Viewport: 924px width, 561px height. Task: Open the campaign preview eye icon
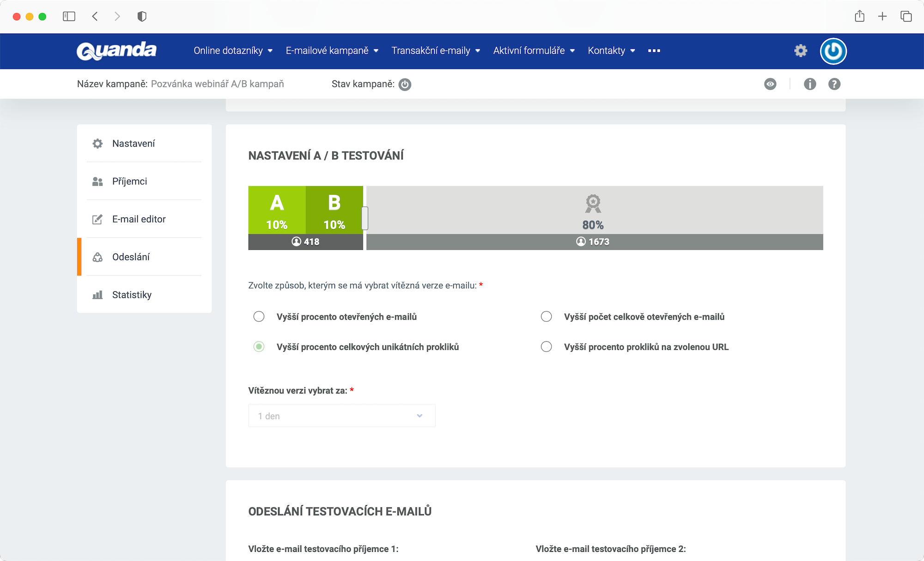click(770, 84)
